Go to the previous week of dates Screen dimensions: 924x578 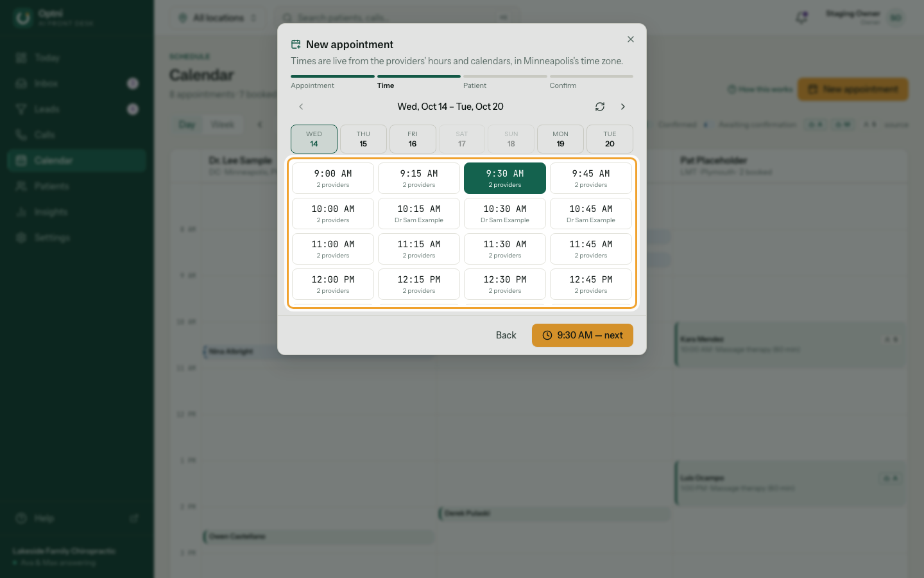pos(301,107)
